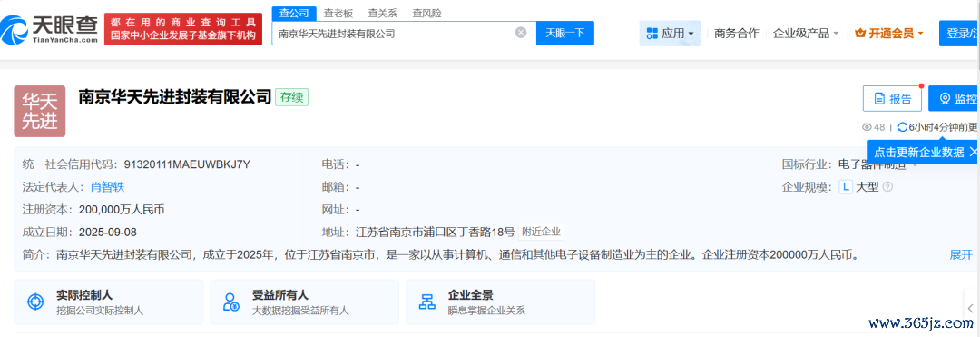Click the 受益所有人 person icon
980x337 pixels.
231,302
